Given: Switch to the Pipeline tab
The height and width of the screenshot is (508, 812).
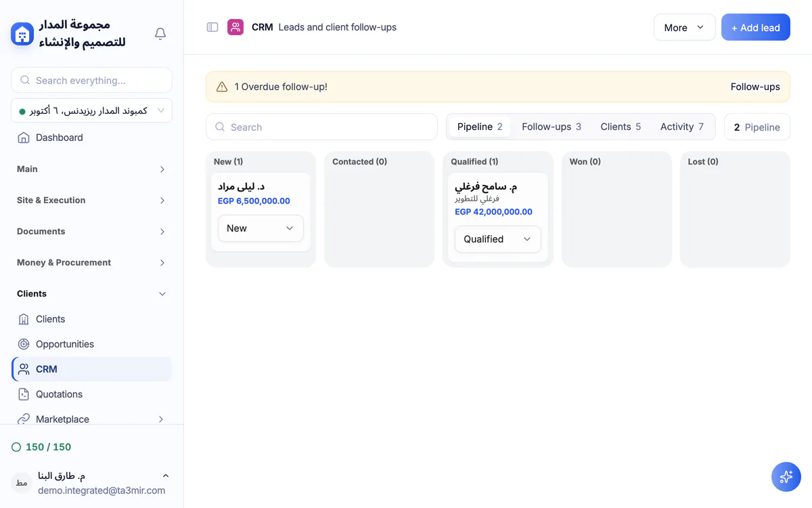Looking at the screenshot, I should [x=480, y=127].
